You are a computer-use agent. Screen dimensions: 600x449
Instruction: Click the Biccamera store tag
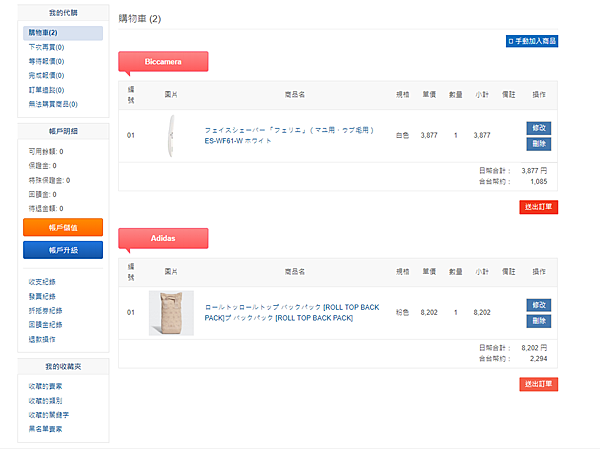[163, 62]
